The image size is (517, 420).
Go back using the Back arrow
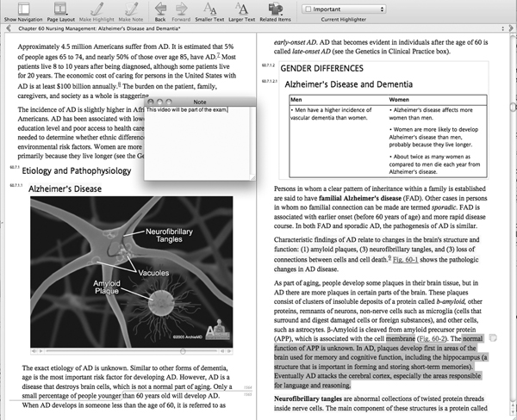(x=161, y=9)
